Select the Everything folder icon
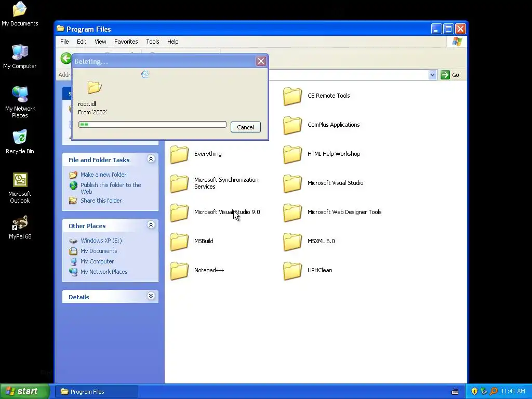The height and width of the screenshot is (399, 532). tap(179, 154)
